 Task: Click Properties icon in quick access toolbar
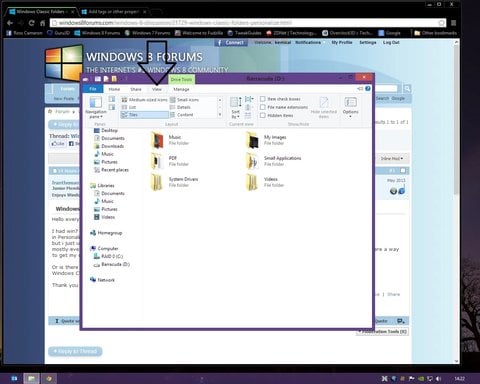(97, 79)
